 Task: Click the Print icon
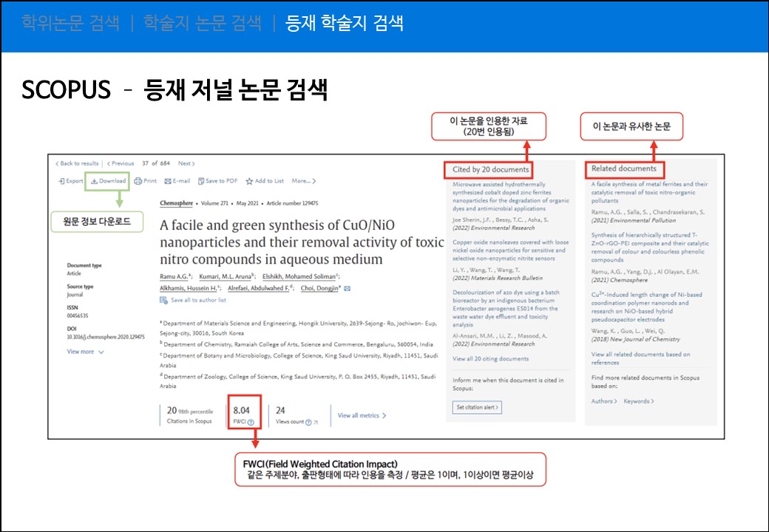pyautogui.click(x=138, y=181)
